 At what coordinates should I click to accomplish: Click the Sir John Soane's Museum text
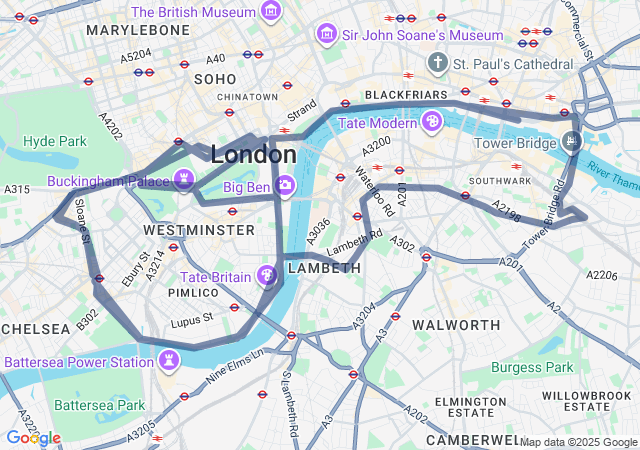[422, 35]
